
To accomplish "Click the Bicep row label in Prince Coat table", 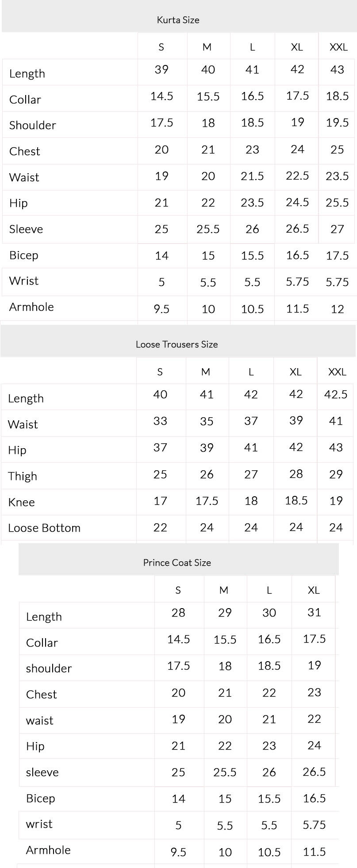I will point(41,798).
